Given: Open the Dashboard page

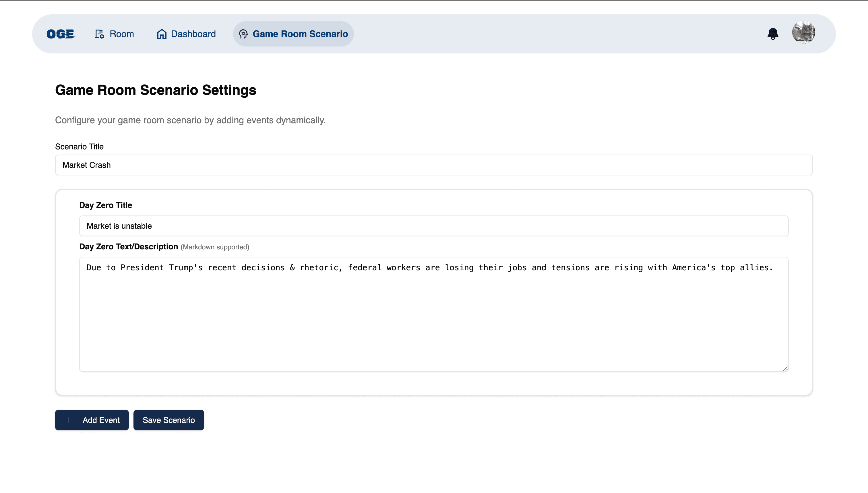Looking at the screenshot, I should (186, 34).
